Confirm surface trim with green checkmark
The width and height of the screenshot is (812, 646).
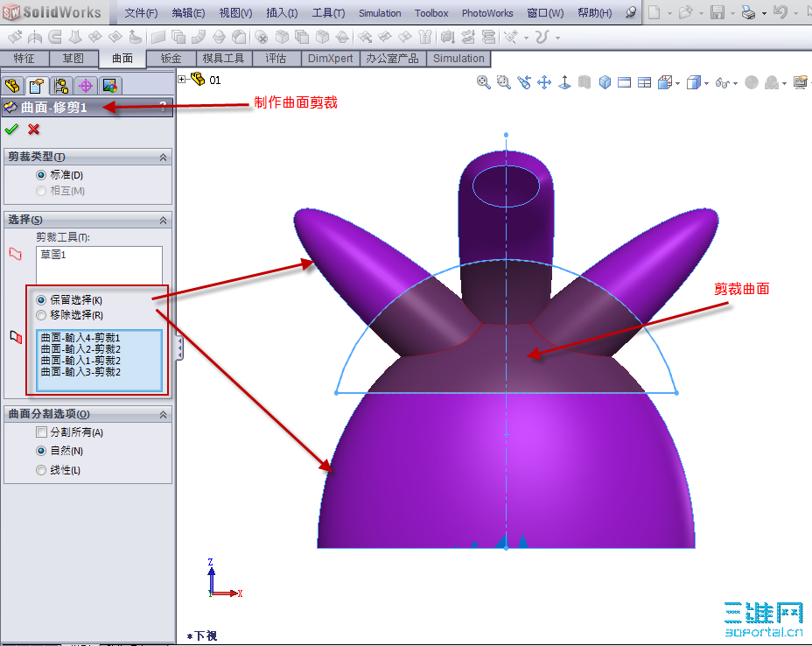coord(10,130)
